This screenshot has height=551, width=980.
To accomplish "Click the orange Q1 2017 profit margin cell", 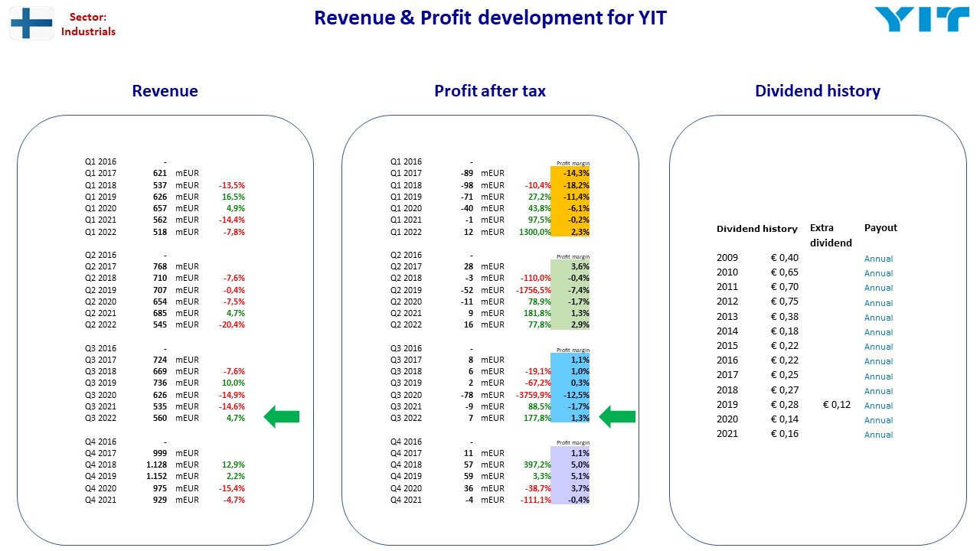I will click(x=570, y=173).
